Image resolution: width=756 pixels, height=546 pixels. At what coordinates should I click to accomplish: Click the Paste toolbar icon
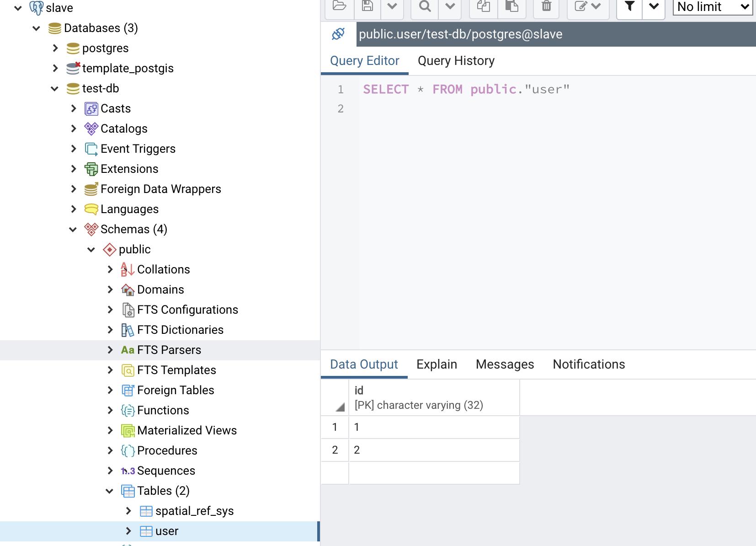[x=511, y=6]
